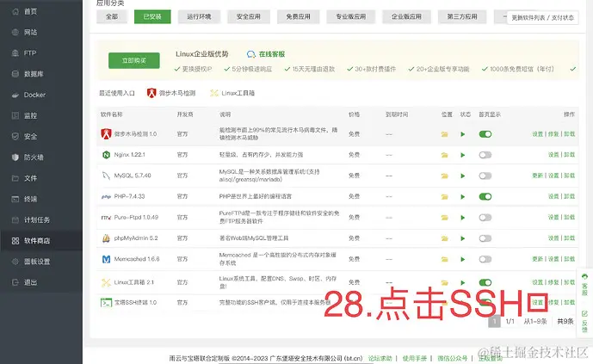Open 微信公众号 footer link

click(453, 358)
